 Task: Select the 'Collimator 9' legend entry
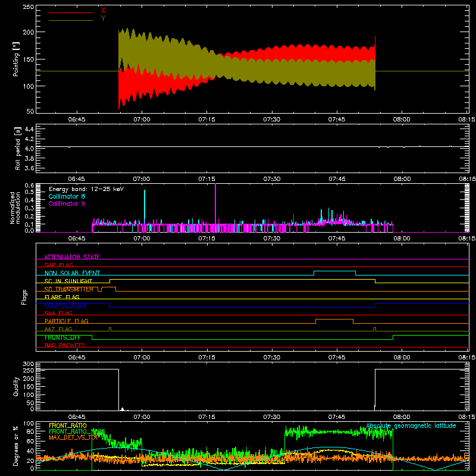tap(67, 203)
